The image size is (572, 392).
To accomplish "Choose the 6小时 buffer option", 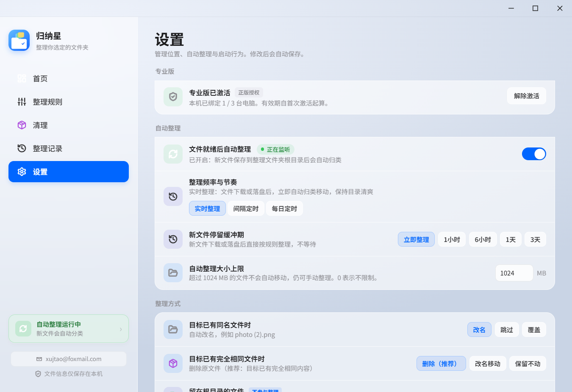I will [483, 239].
